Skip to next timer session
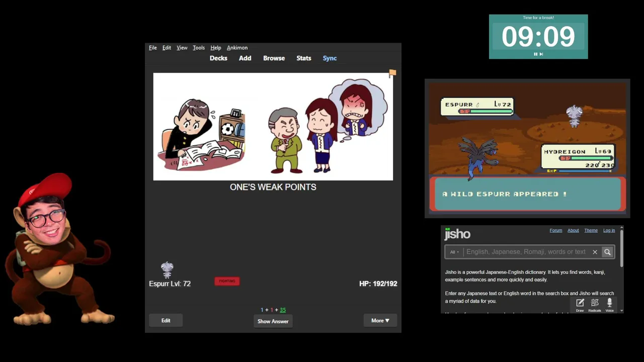This screenshot has width=644, height=362. [541, 54]
